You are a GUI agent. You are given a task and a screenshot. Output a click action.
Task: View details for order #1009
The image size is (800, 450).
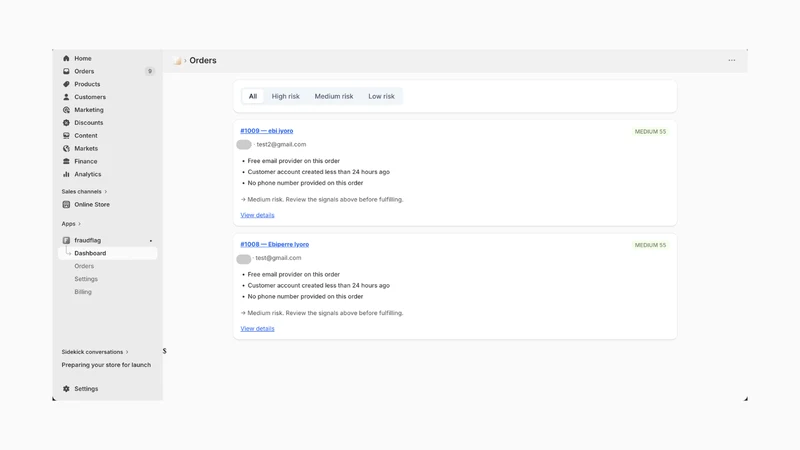257,215
